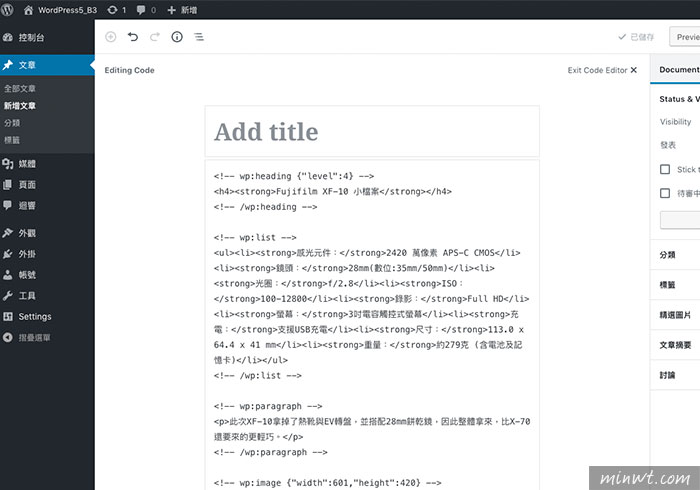Go to 全部文章 submenu
700x490 pixels.
pos(20,88)
